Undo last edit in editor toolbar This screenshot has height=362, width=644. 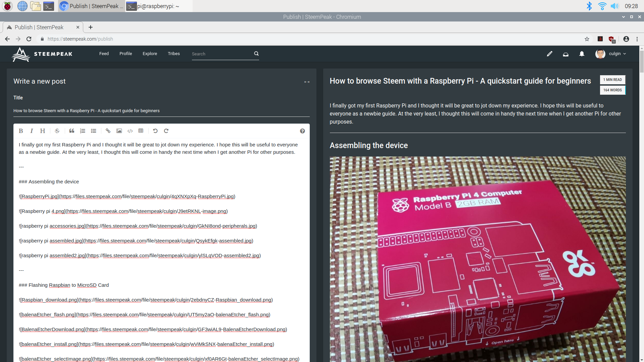155,131
